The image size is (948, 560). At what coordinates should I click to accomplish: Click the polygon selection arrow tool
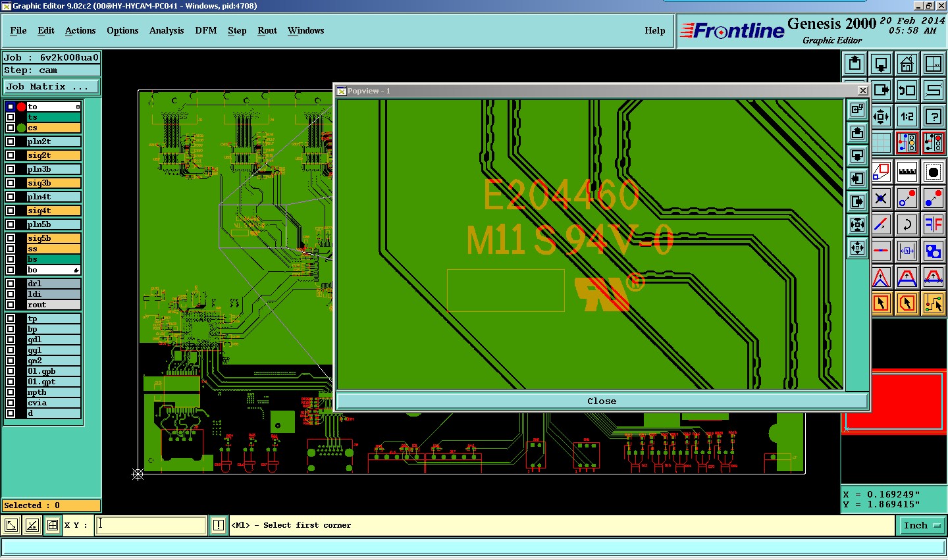pos(907,303)
